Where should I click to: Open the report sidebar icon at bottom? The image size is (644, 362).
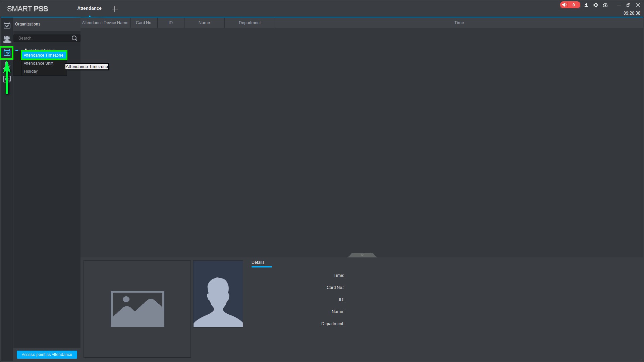click(x=7, y=79)
